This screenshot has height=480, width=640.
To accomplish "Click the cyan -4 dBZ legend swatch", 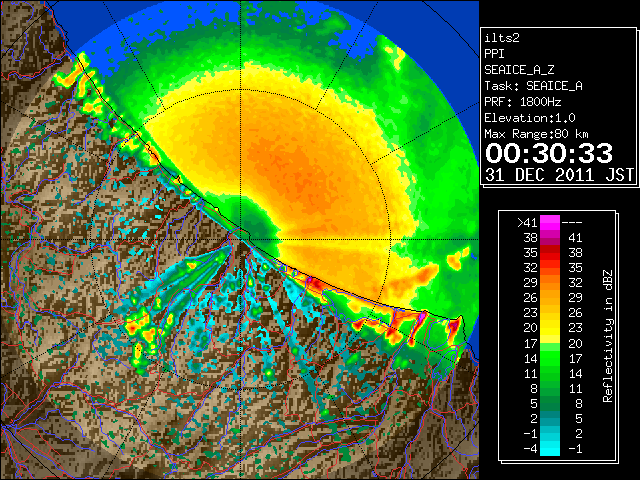I will click(x=550, y=448).
